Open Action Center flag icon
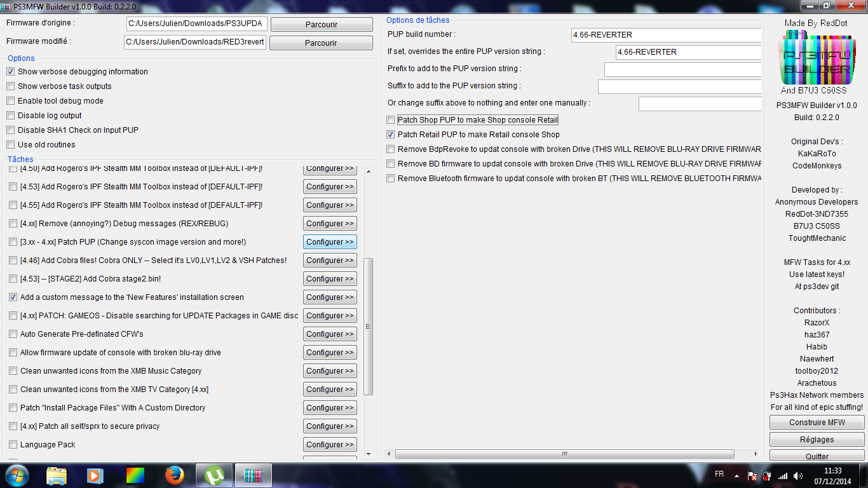The image size is (868, 488). [x=752, y=475]
